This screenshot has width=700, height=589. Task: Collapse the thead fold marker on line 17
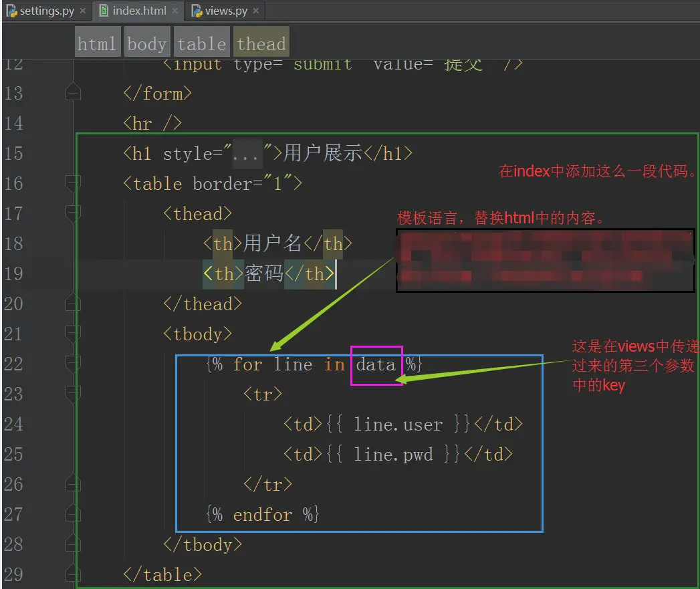(x=73, y=213)
